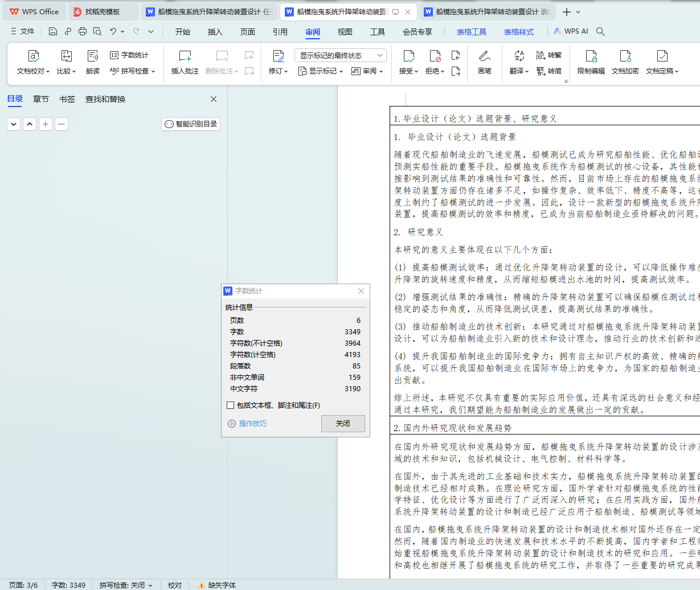Go to next change icon
This screenshot has height=590, width=700.
tap(456, 71)
